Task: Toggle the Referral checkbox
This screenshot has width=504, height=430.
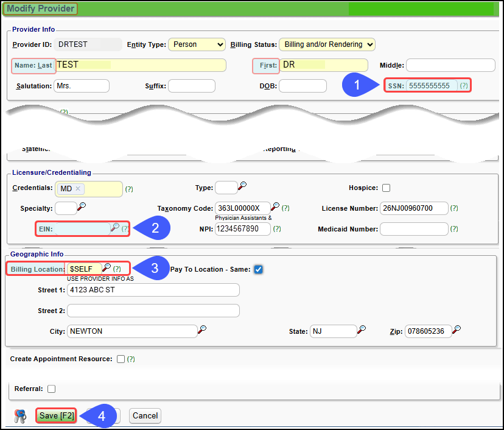Action: pos(51,389)
